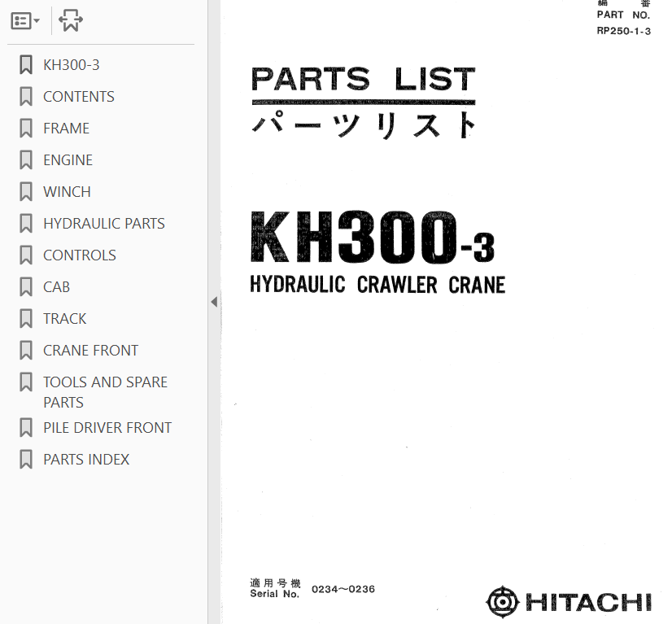This screenshot has width=672, height=624.
Task: Jump to the CONTENTS bookmark
Action: click(79, 97)
